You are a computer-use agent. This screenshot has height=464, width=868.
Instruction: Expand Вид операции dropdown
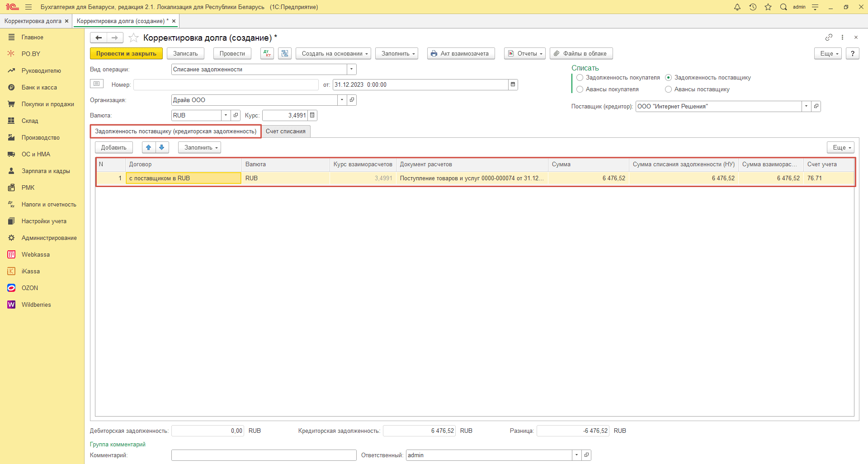[352, 69]
